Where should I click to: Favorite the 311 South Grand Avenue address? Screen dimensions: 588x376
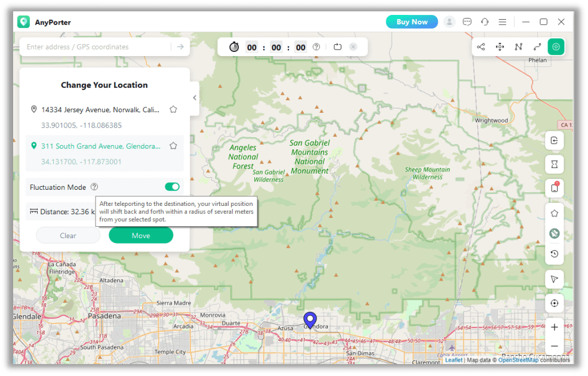pos(173,146)
